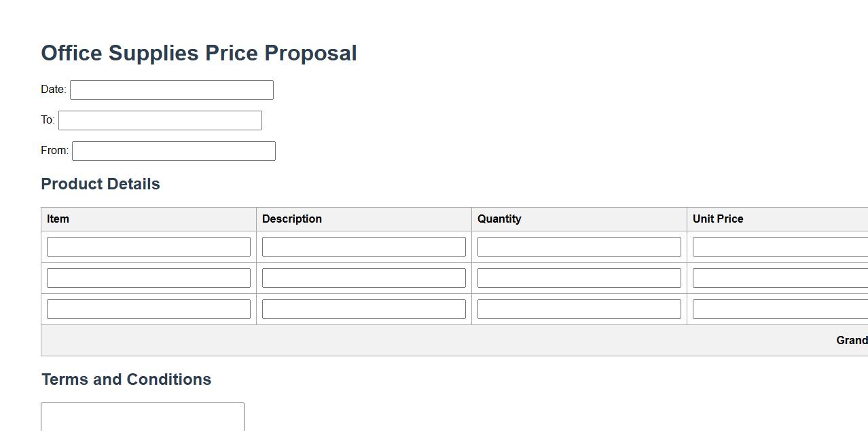Click the third row Item field

pos(148,309)
